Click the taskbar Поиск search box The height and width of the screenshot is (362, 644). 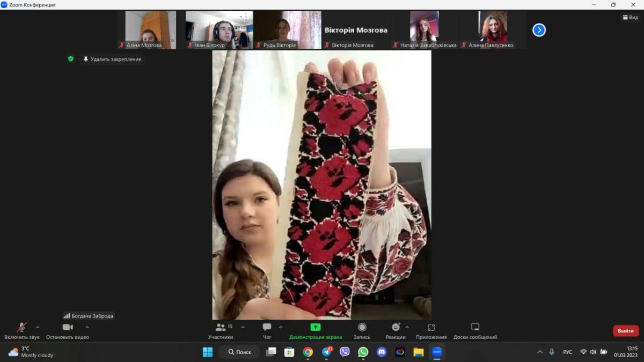[239, 352]
